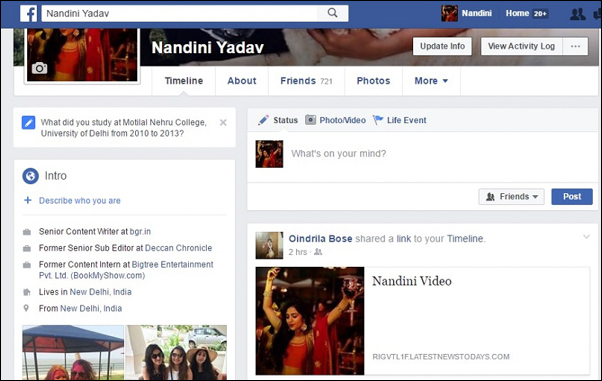Click the Timeline link in shared post header
The width and height of the screenshot is (602, 381).
pos(465,239)
